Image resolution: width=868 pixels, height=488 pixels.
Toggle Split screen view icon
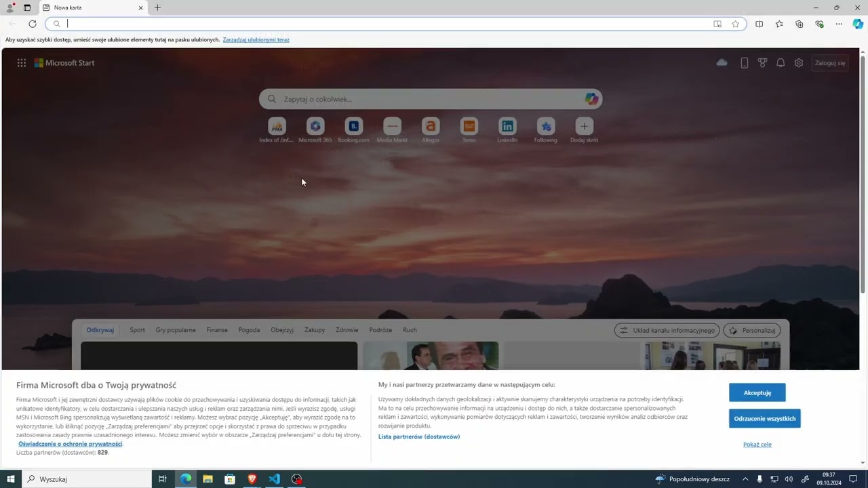point(759,24)
